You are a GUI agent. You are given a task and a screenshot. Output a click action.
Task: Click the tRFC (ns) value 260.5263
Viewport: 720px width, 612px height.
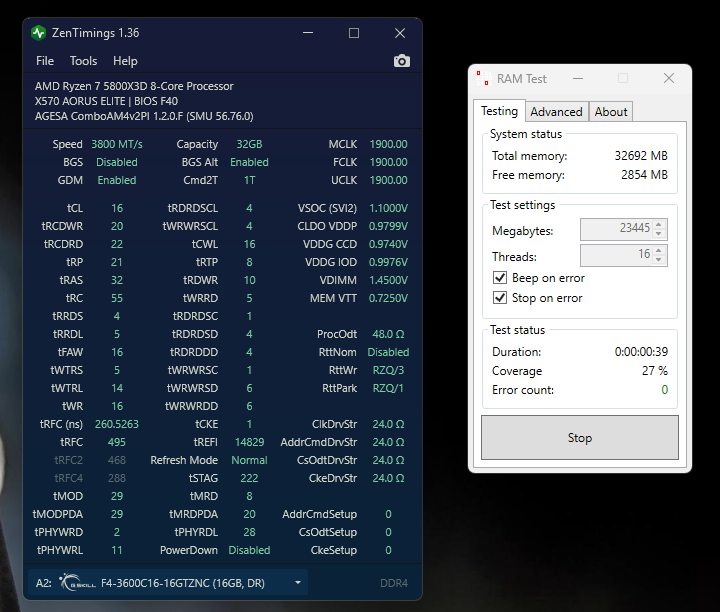(x=117, y=424)
